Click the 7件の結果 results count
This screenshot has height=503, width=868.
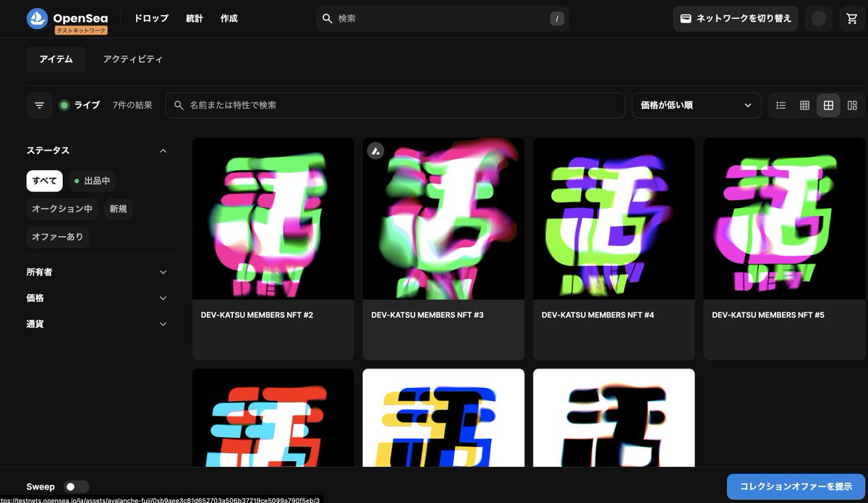tap(133, 106)
